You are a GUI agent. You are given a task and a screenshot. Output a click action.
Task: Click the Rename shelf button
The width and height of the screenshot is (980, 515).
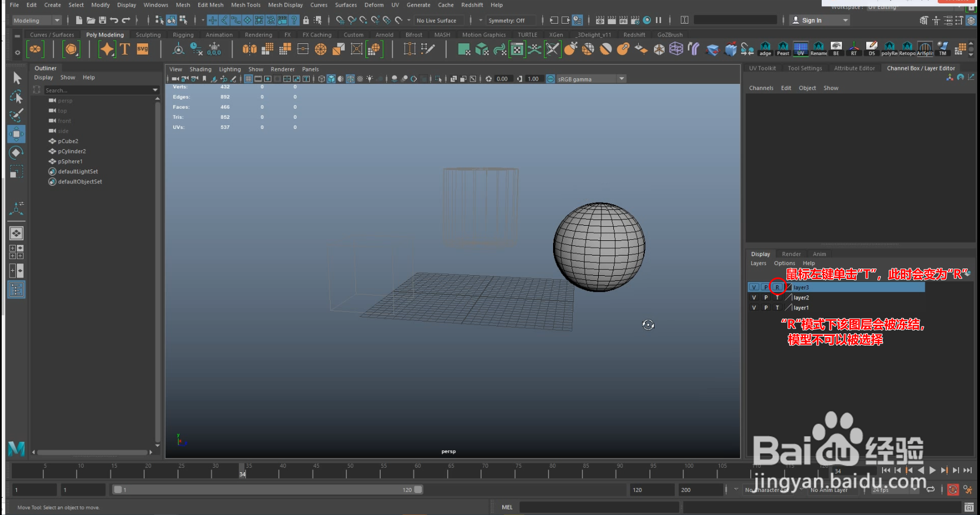(818, 49)
